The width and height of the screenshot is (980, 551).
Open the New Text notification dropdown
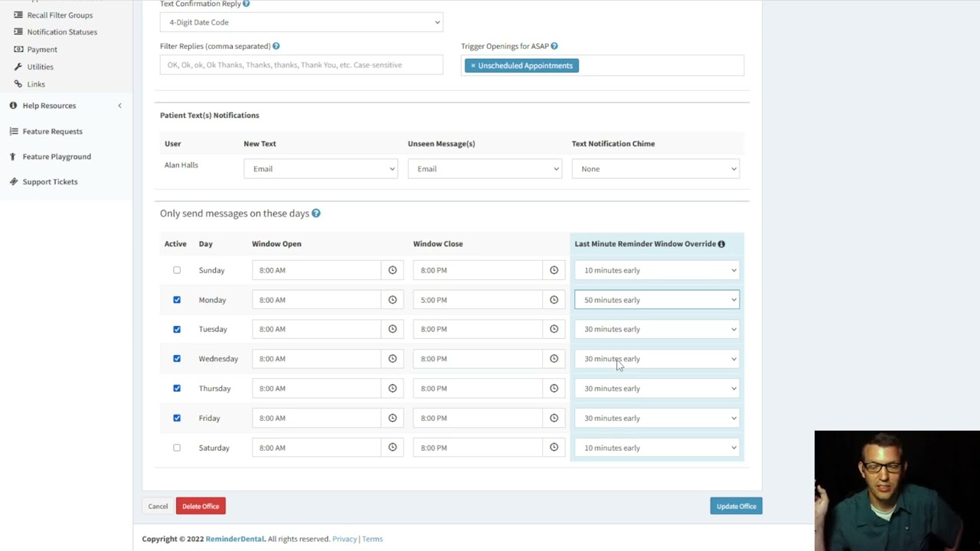click(320, 169)
